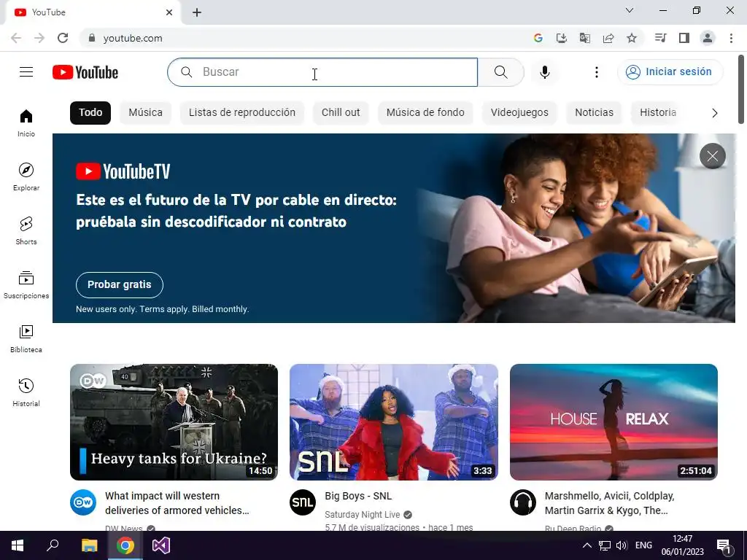The height and width of the screenshot is (560, 747).
Task: Select the Chill out chip
Action: [x=341, y=113]
